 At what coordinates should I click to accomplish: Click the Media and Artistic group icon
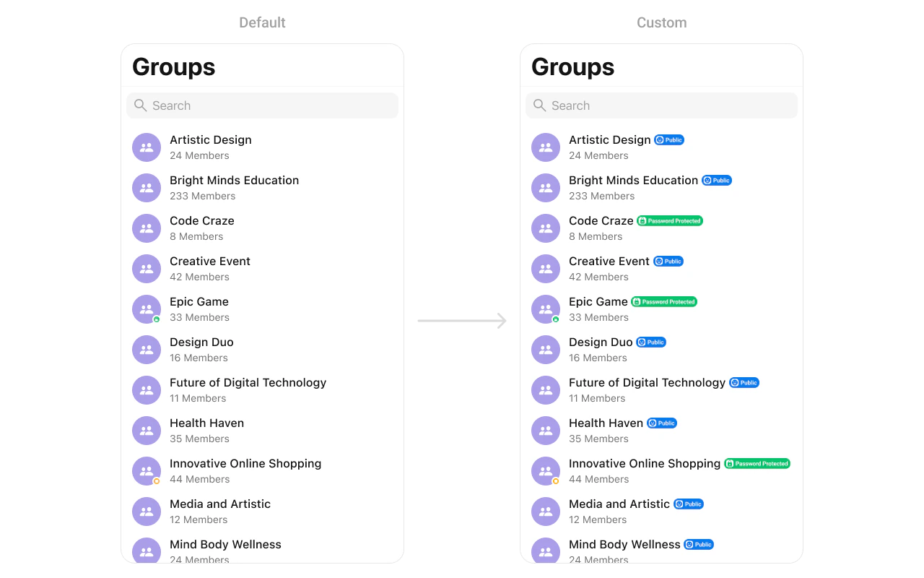(x=147, y=511)
